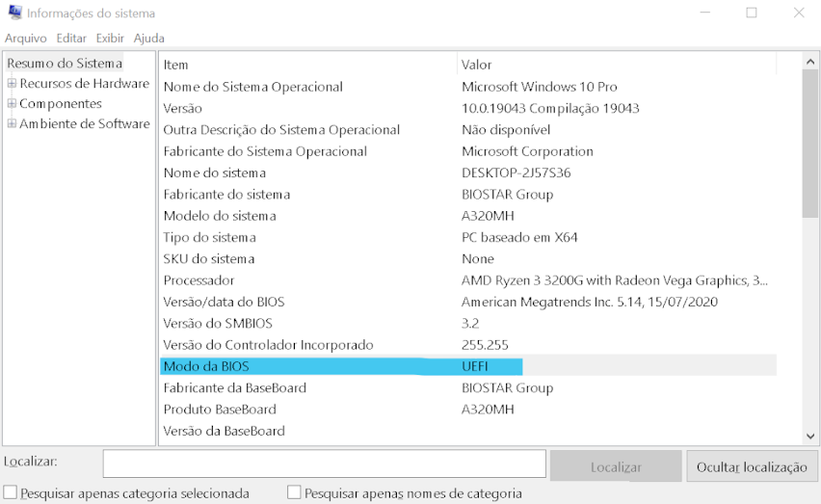Open the Editar menu
Screen dimensions: 821x504
tap(71, 39)
